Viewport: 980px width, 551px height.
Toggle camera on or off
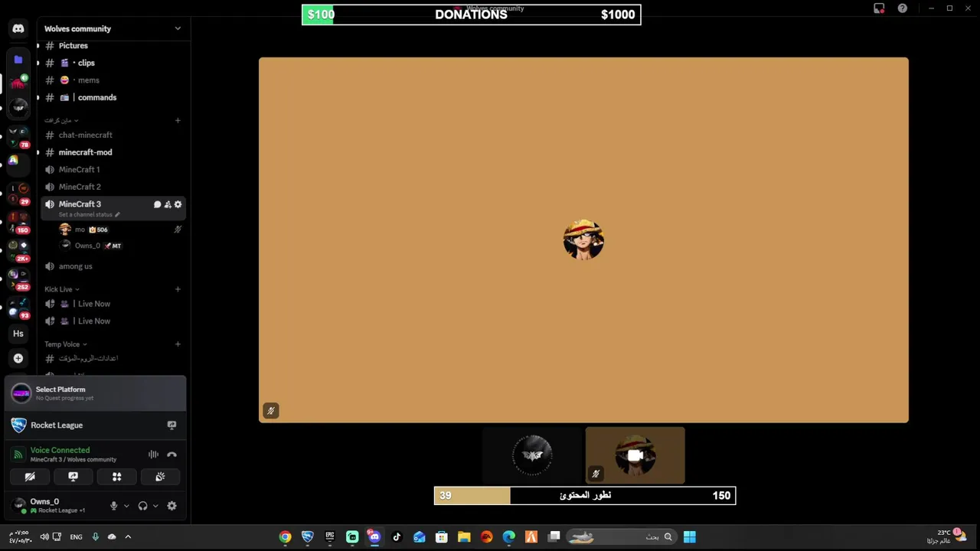(30, 477)
